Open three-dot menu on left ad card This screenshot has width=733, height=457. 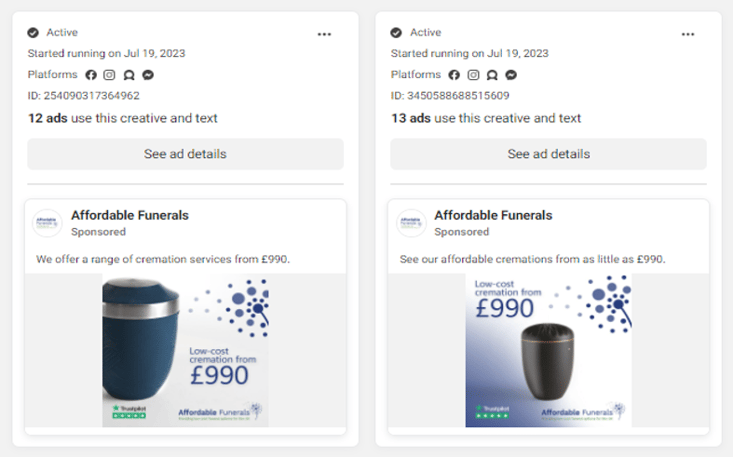324,34
